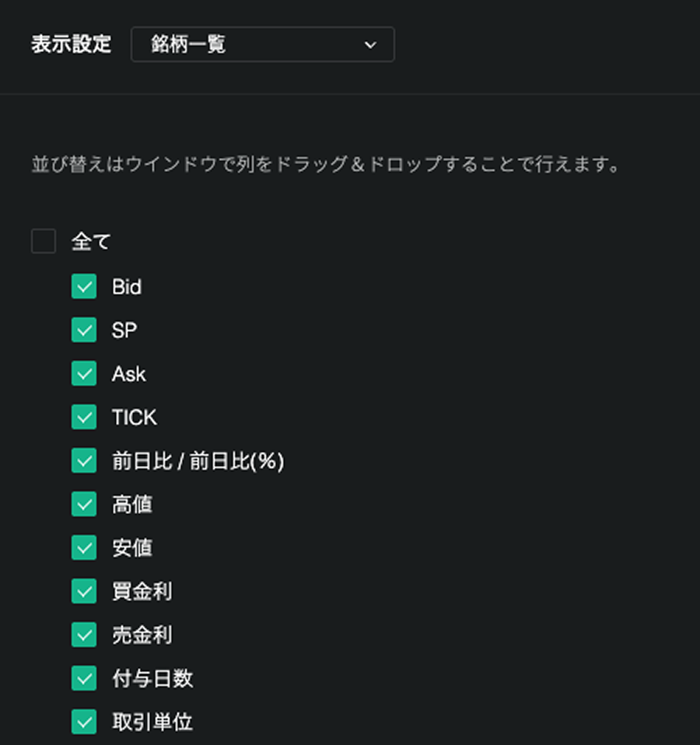Click the chevron arrow in the dropdown
Screen dimensions: 700x745
tap(370, 45)
